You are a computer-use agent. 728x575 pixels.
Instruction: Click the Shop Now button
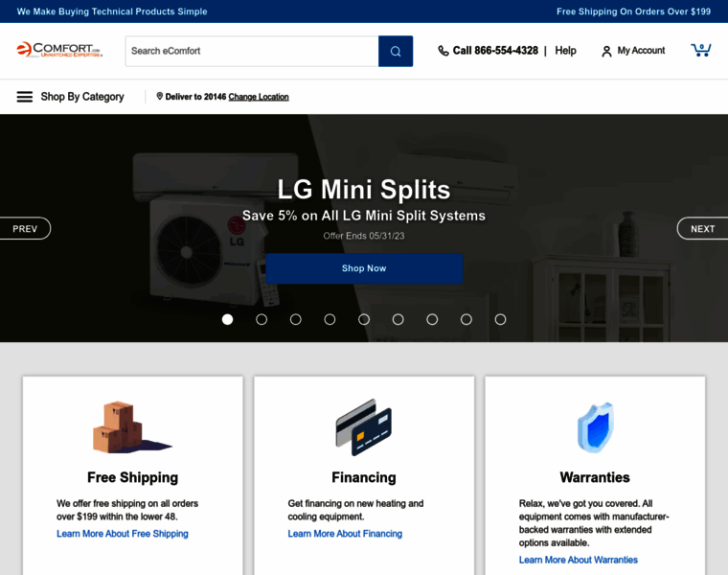tap(364, 268)
